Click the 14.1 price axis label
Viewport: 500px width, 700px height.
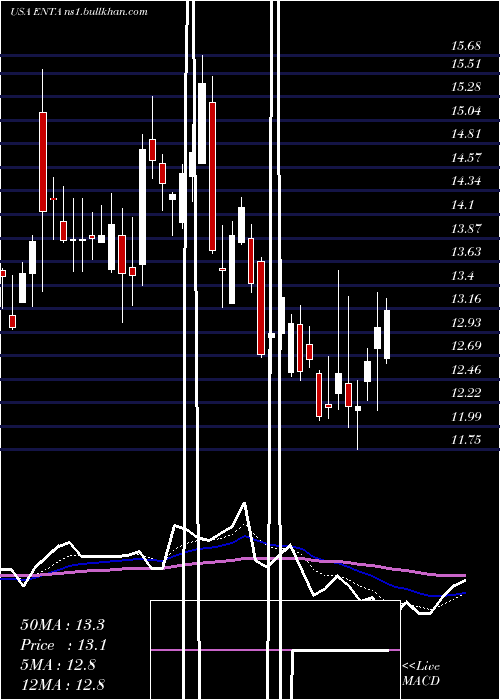coord(462,205)
